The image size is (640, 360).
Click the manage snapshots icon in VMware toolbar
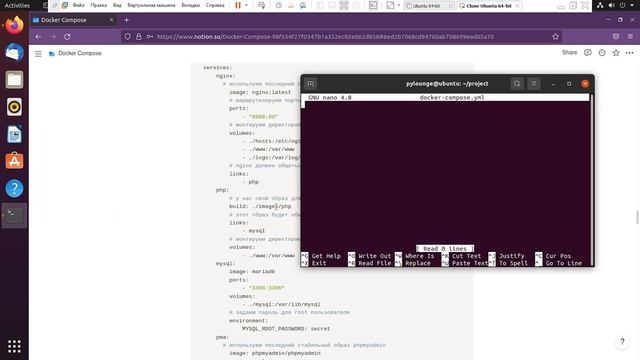pyautogui.click(x=303, y=5)
